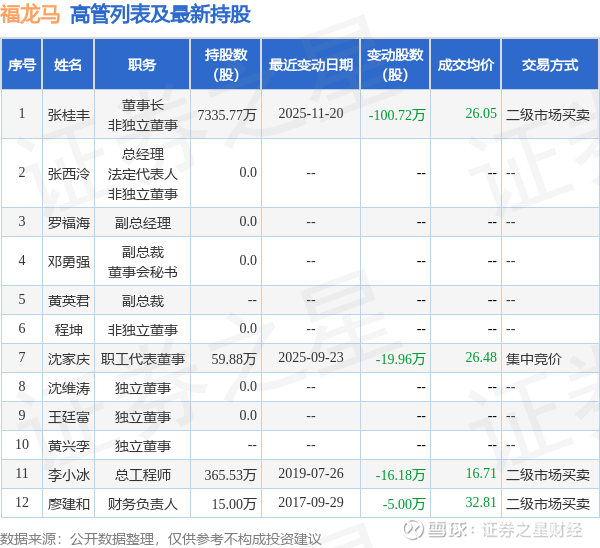Click the name 王廷富
This screenshot has height=548, width=600.
click(68, 417)
